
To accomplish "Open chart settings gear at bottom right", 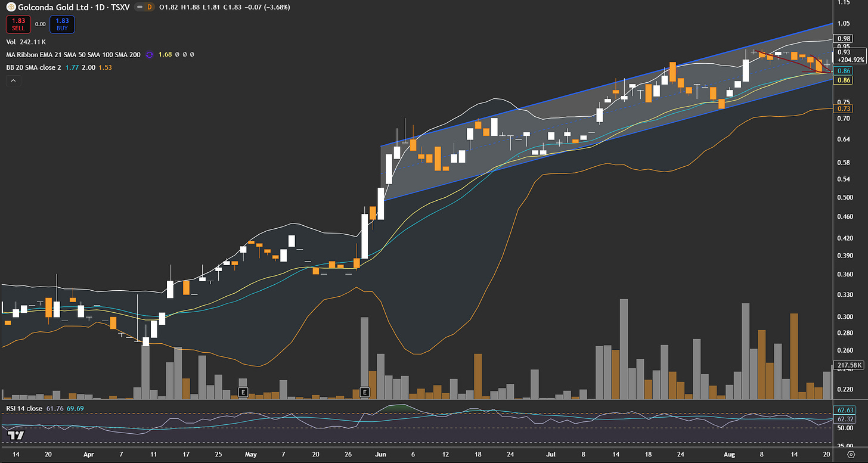I will 850,455.
